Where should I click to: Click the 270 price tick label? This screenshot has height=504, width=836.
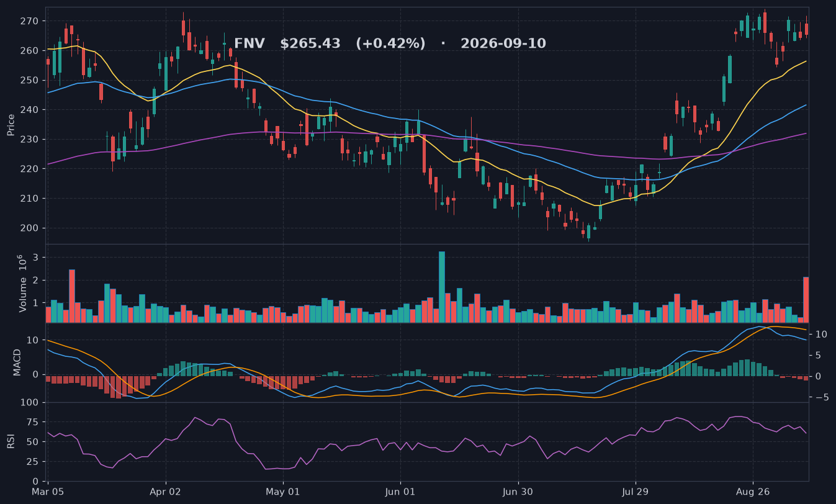(30, 21)
